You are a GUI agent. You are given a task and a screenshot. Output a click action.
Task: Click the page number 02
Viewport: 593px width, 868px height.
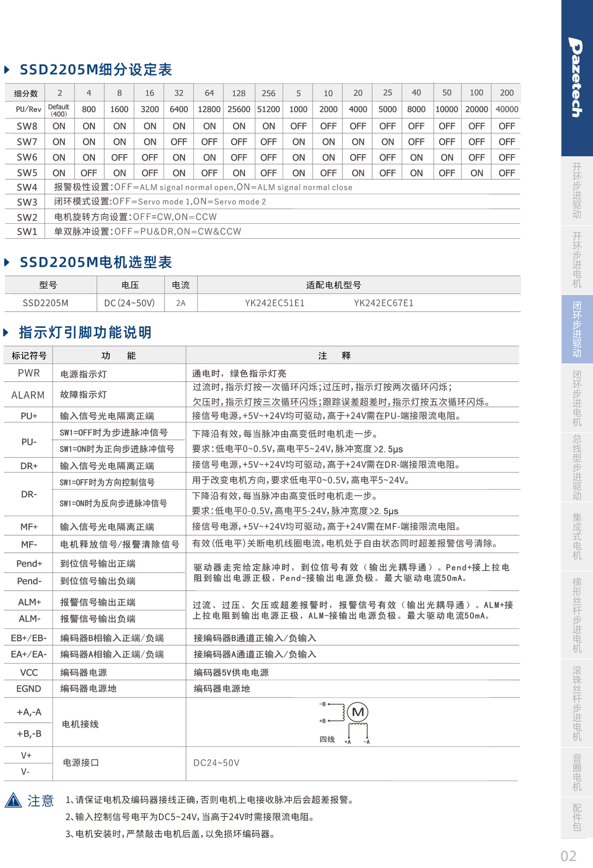[x=568, y=856]
